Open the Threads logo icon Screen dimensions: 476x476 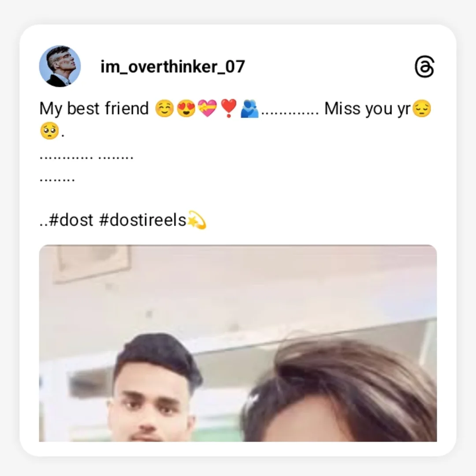click(x=424, y=67)
